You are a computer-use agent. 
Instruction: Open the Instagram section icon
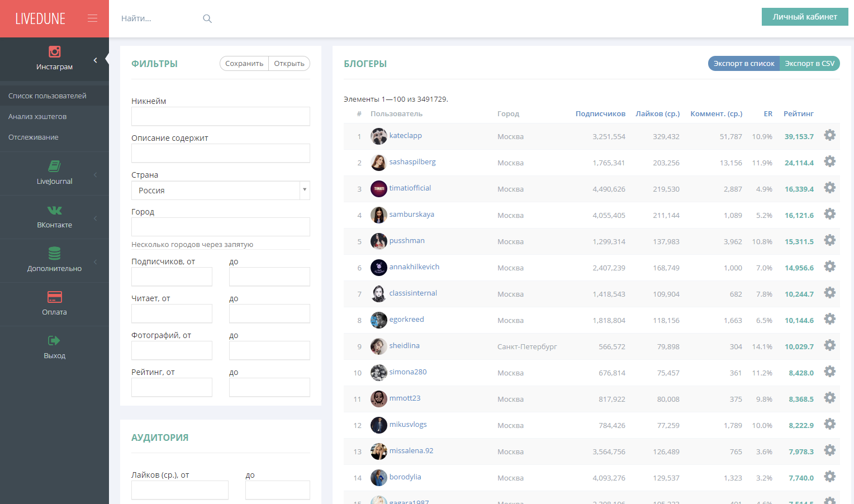[x=54, y=52]
